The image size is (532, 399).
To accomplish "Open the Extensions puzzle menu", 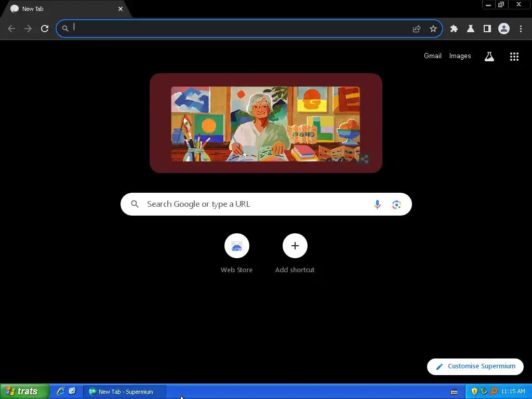I will coord(454,29).
